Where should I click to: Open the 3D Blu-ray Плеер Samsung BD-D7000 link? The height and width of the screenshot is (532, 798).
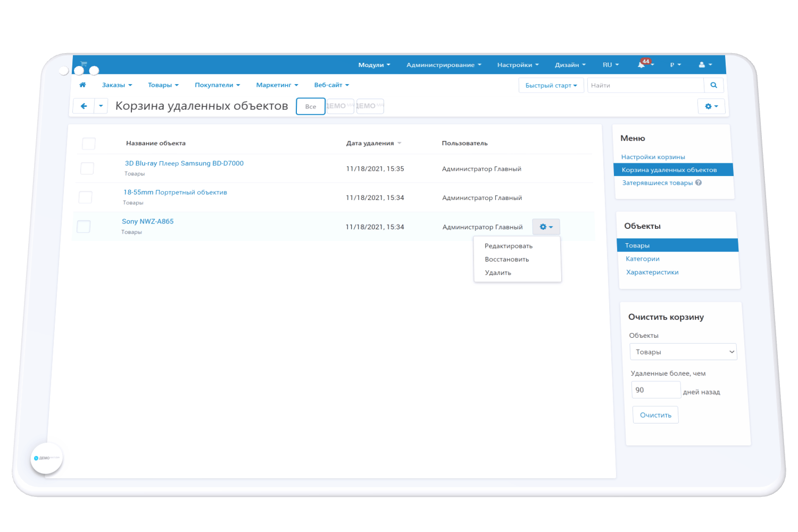[184, 163]
